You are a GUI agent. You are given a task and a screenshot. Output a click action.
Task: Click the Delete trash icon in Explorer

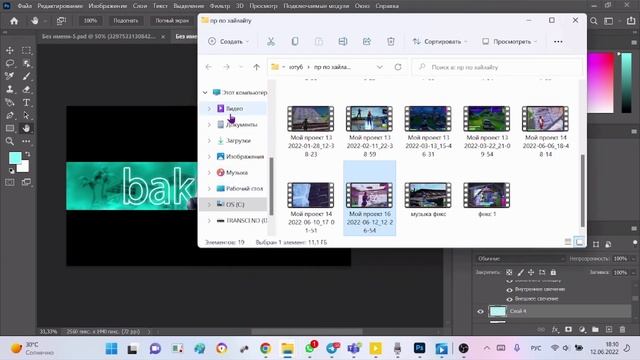tap(391, 42)
